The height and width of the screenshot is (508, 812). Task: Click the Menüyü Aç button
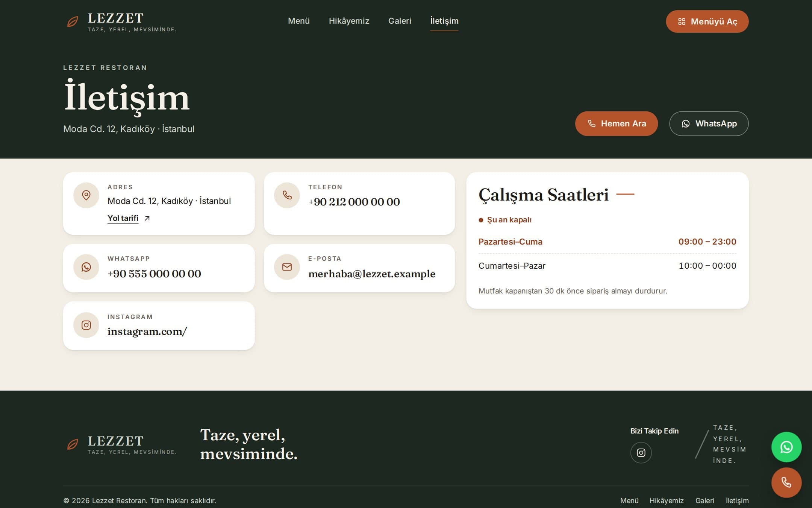707,21
